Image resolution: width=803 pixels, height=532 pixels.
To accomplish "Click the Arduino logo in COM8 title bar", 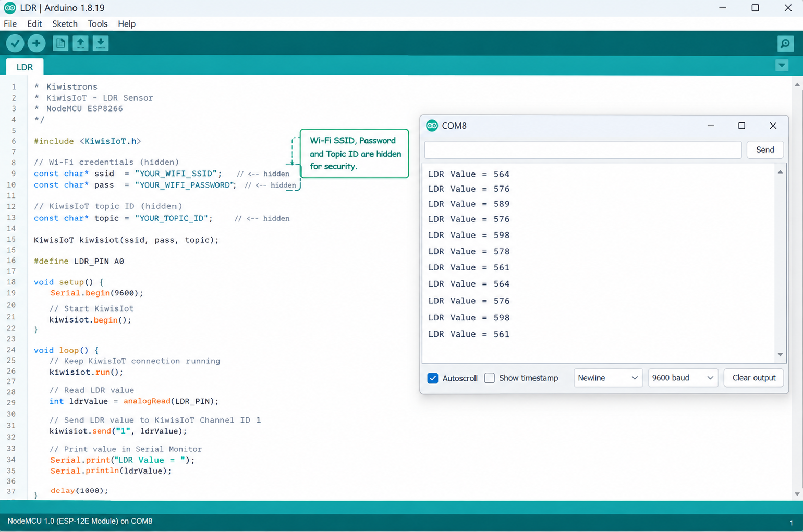I will [x=432, y=126].
